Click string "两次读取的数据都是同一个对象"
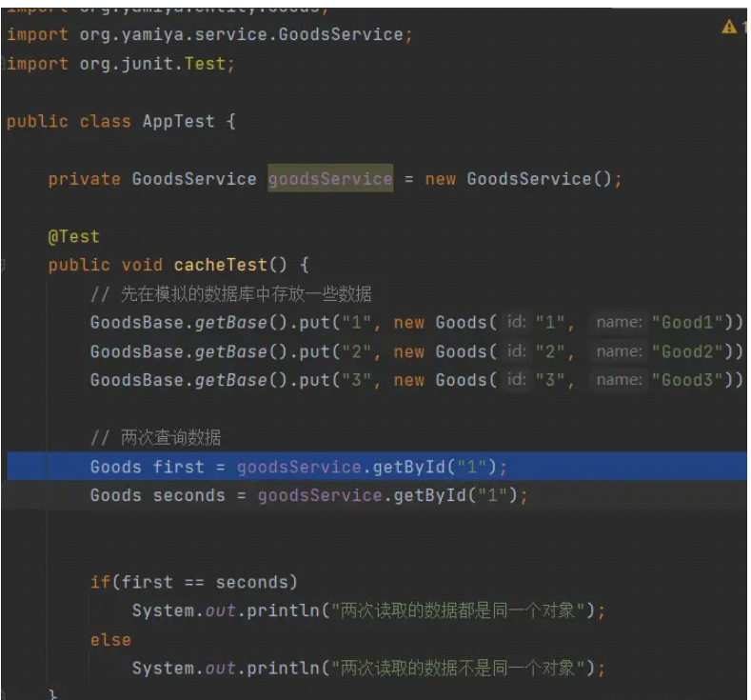 [x=458, y=610]
